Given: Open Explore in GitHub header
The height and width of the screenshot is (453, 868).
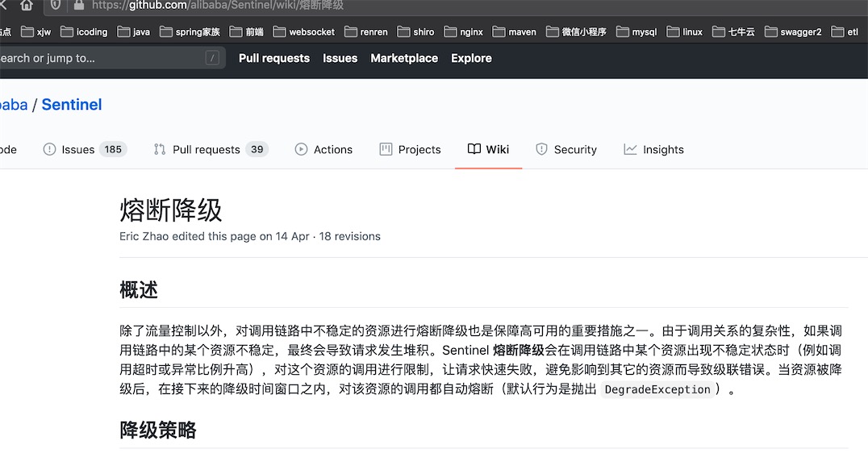Looking at the screenshot, I should (471, 58).
